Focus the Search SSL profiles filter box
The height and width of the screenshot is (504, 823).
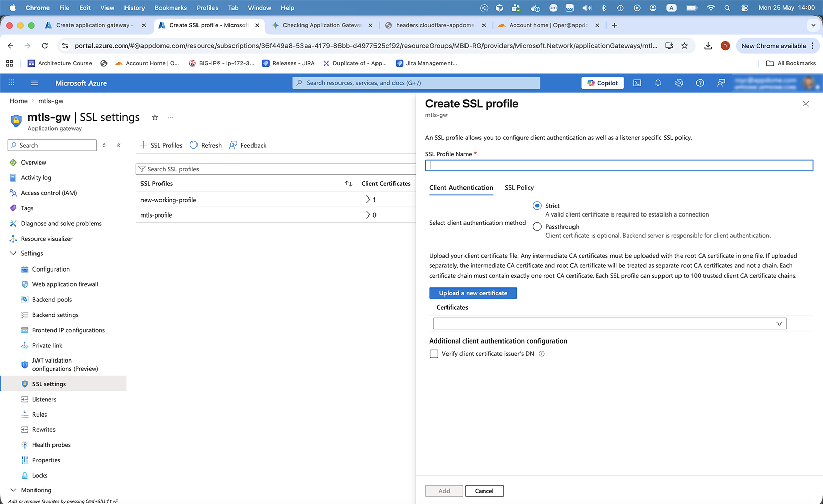click(276, 169)
